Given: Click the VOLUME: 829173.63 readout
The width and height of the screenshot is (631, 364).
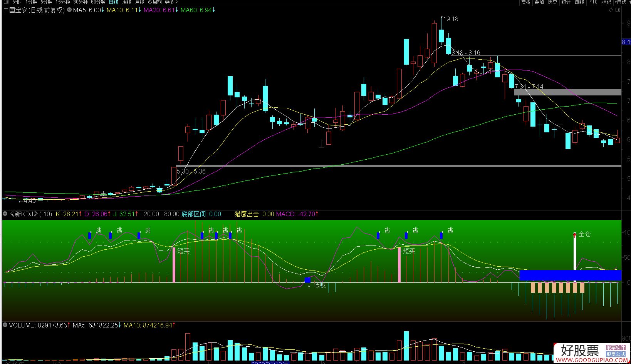Looking at the screenshot, I should pos(39,325).
